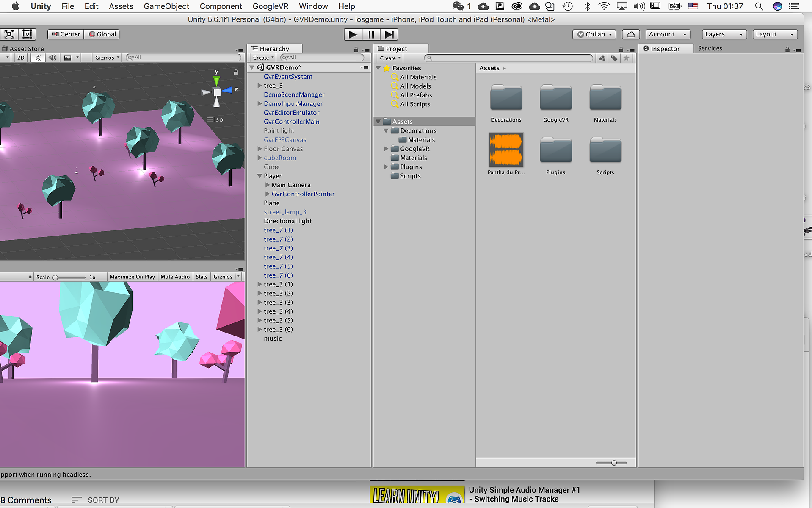Viewport: 812px width, 508px height.
Task: Click the Hierarchy search field
Action: [322, 58]
